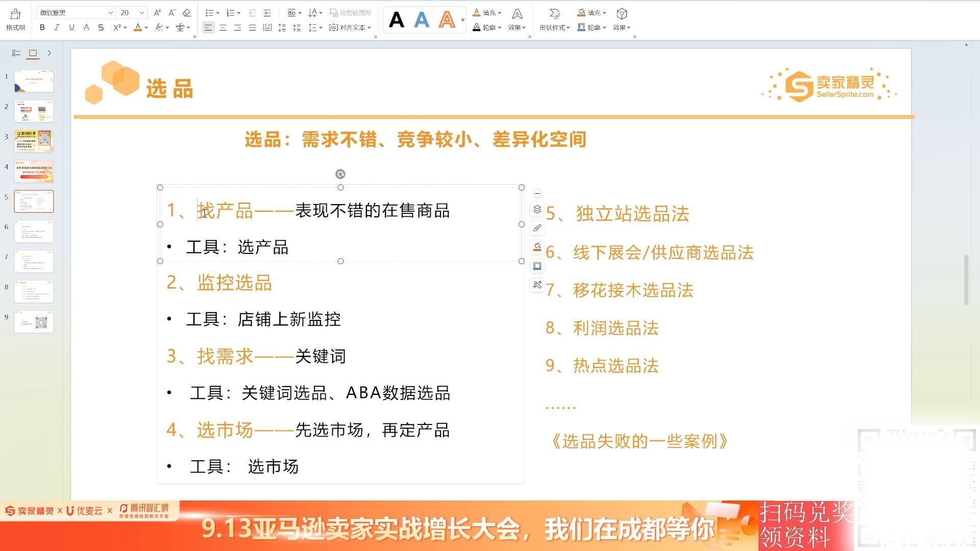Image resolution: width=980 pixels, height=551 pixels.
Task: Center align the text
Action: coord(223,28)
